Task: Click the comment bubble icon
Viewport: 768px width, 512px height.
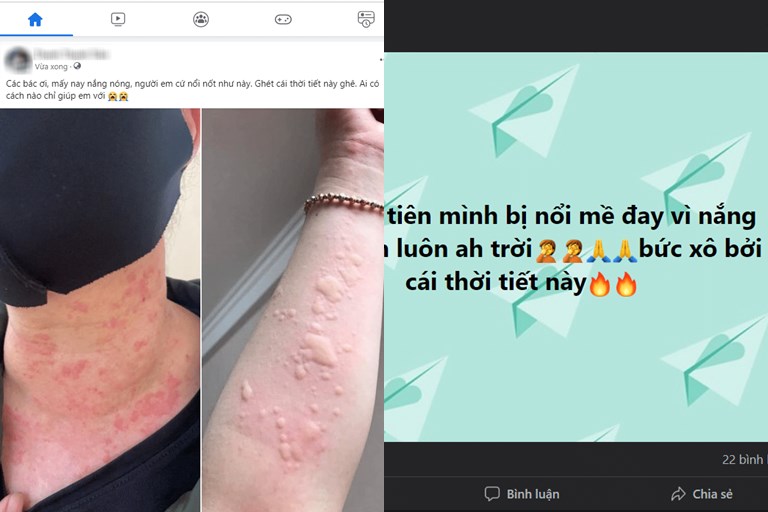Action: [x=492, y=493]
